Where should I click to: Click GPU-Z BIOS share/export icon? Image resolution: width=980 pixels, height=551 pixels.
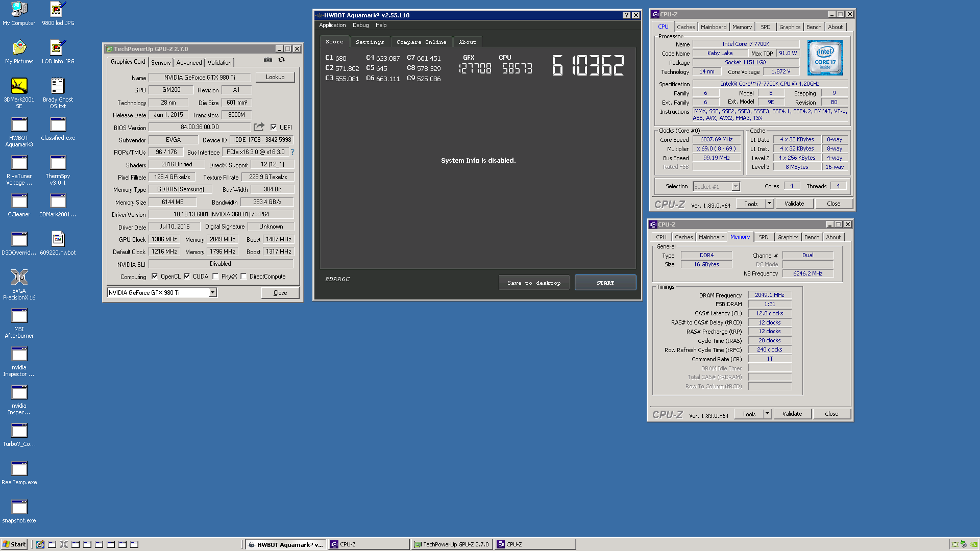[x=259, y=127]
